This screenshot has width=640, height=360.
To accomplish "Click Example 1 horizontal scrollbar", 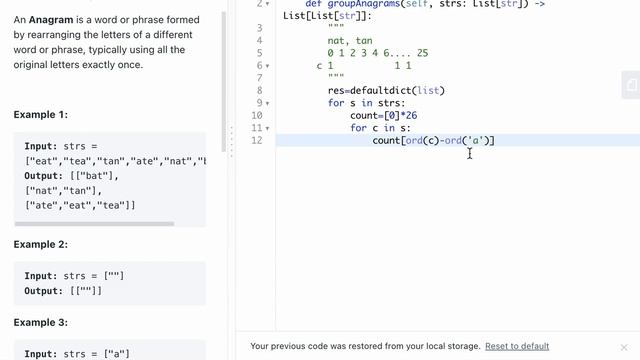I will [x=94, y=224].
